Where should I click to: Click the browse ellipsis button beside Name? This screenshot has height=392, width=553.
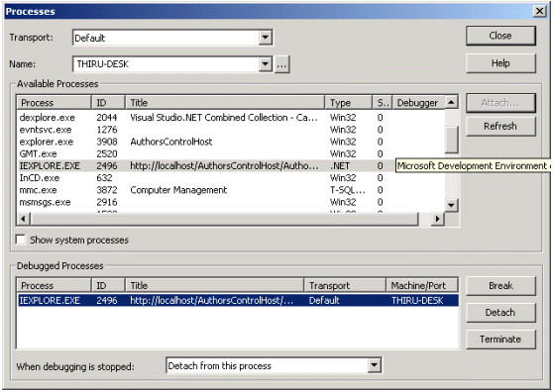point(281,64)
